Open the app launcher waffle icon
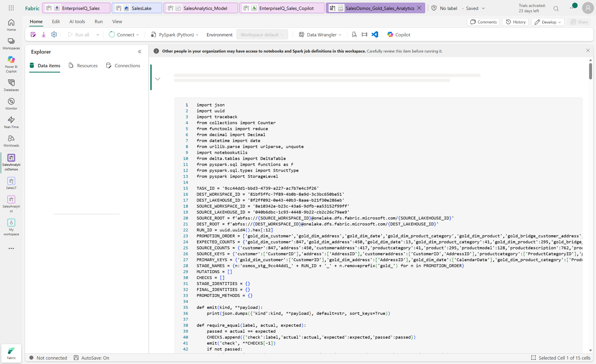The height and width of the screenshot is (364, 596). pyautogui.click(x=11, y=8)
